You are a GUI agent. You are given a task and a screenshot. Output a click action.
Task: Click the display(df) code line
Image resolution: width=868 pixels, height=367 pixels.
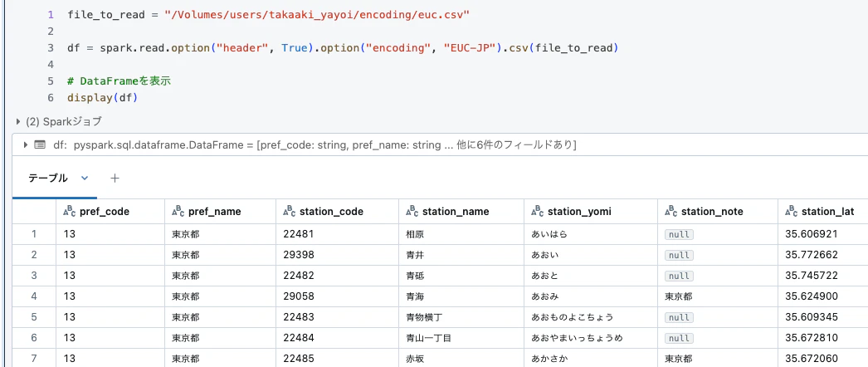coord(102,98)
